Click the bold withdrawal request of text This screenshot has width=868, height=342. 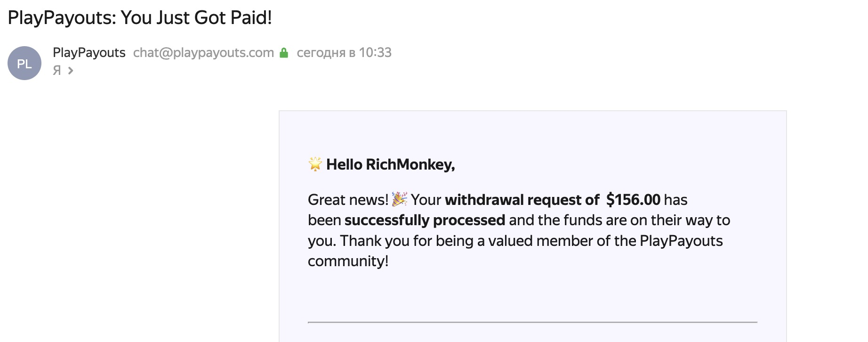point(522,200)
